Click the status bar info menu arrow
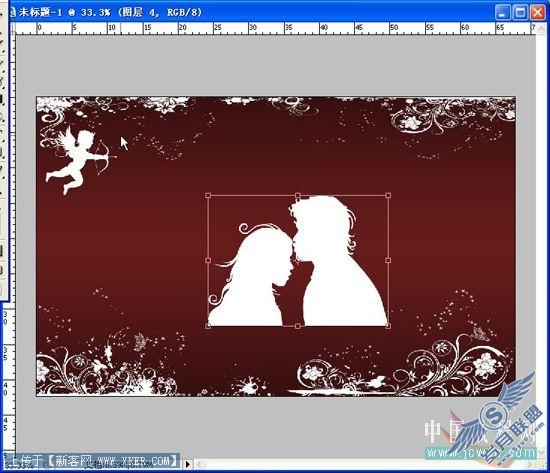Image resolution: width=550 pixels, height=473 pixels. point(188,464)
